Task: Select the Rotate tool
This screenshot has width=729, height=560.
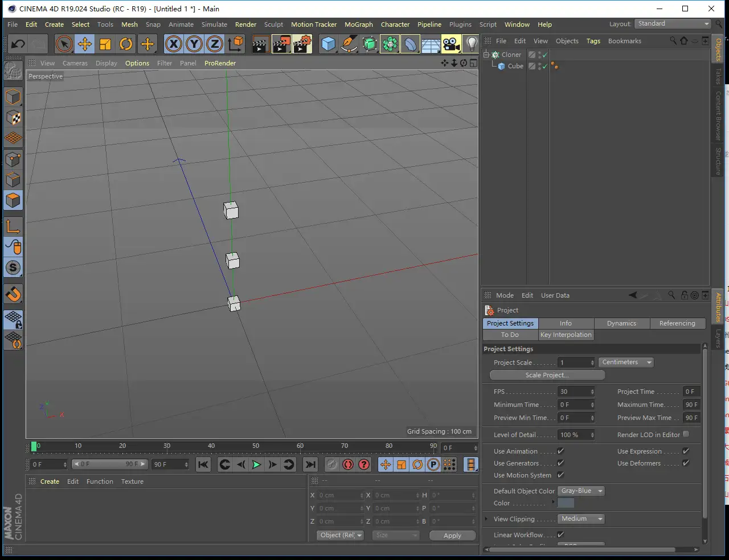Action: (126, 44)
